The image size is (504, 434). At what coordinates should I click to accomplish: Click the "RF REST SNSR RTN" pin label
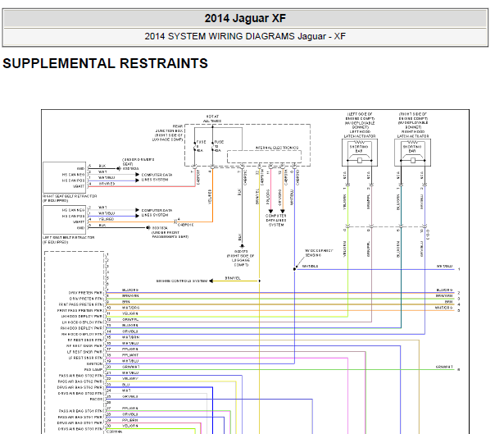tap(85, 340)
